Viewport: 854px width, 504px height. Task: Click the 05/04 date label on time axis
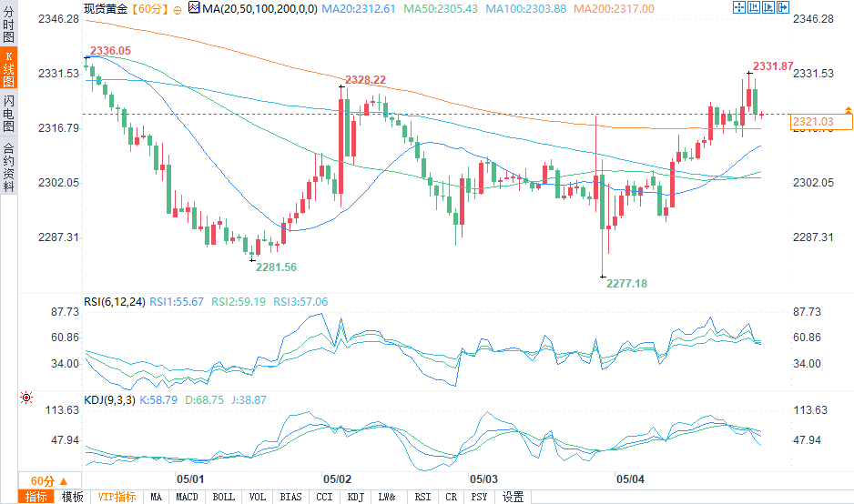coord(630,479)
